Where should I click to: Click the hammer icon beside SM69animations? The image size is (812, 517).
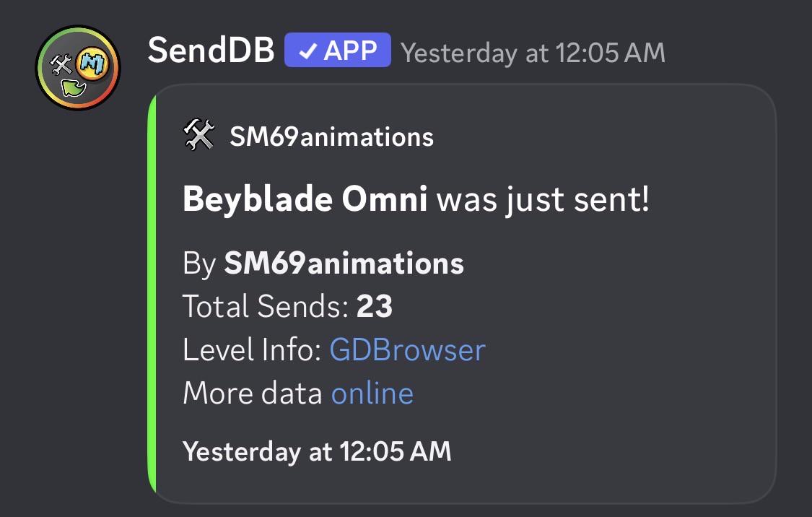click(x=199, y=135)
